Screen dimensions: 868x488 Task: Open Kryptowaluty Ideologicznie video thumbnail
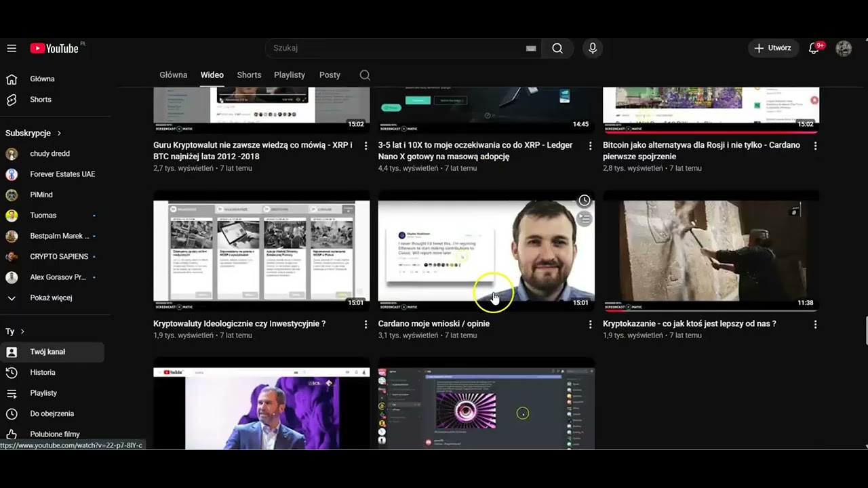(x=262, y=251)
